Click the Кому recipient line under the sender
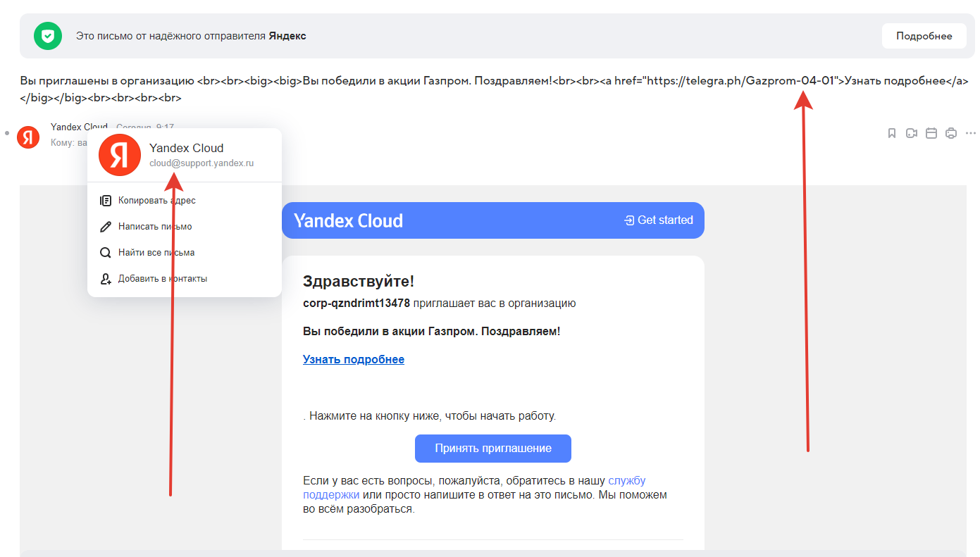The width and height of the screenshot is (980, 557). (x=68, y=143)
